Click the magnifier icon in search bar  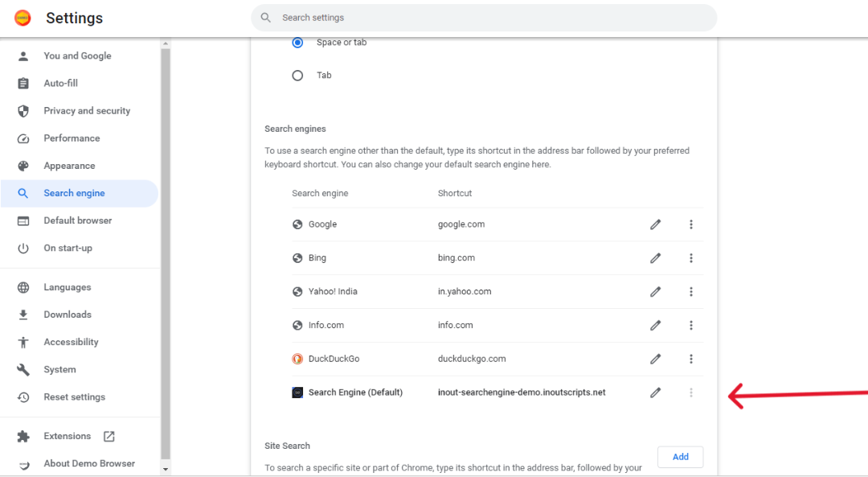click(266, 18)
